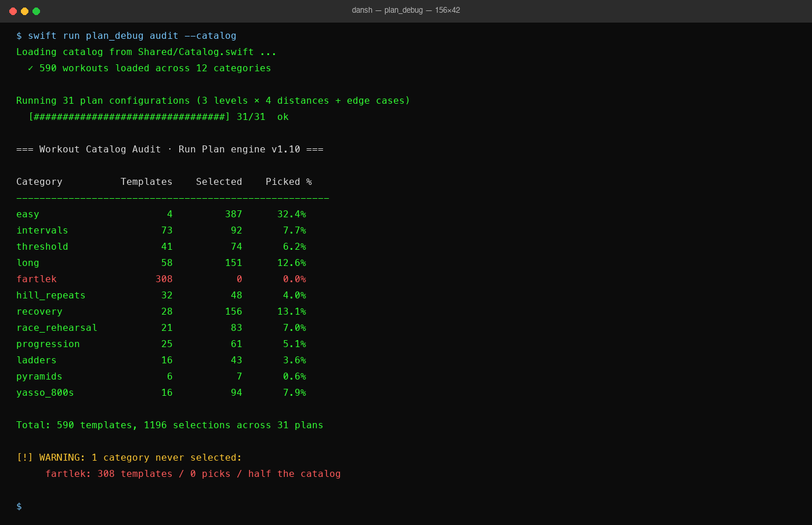Click the 'Selected' column header

[219, 182]
